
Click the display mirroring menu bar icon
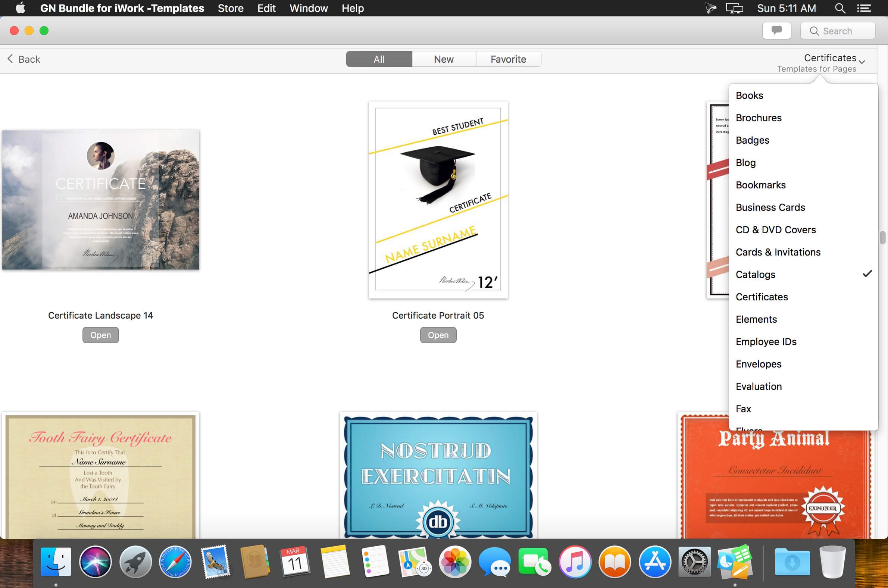pos(734,8)
